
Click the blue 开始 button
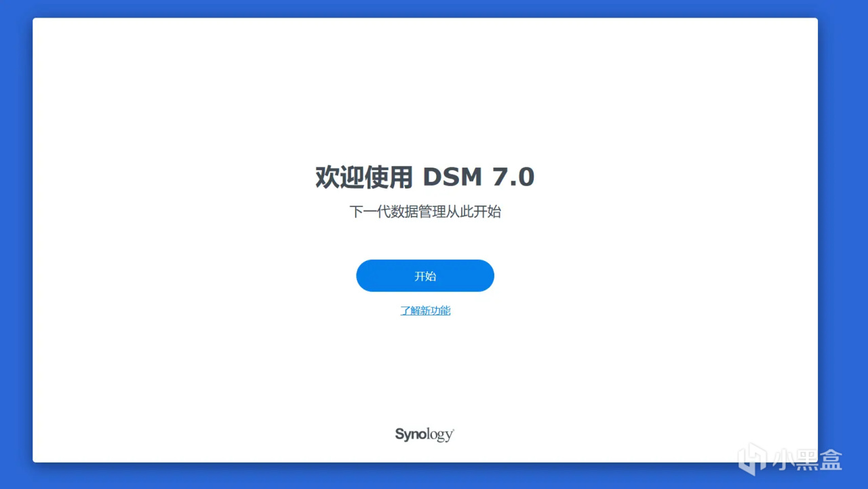[425, 276]
